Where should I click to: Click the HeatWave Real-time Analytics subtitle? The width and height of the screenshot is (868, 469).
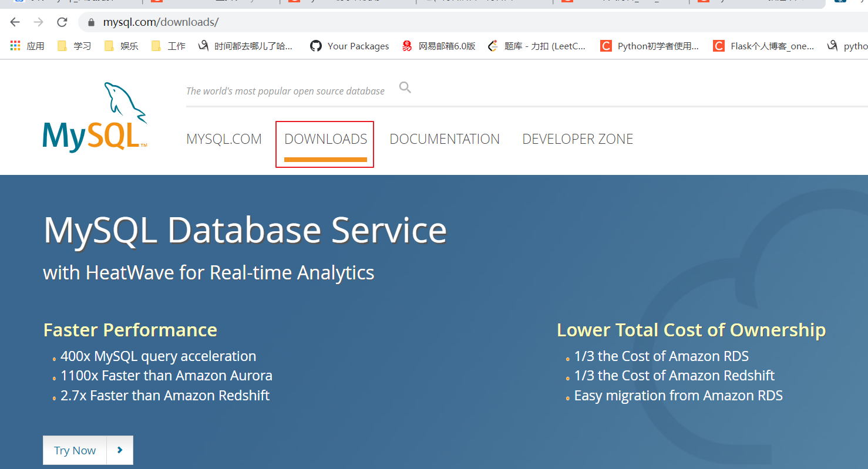click(x=208, y=272)
